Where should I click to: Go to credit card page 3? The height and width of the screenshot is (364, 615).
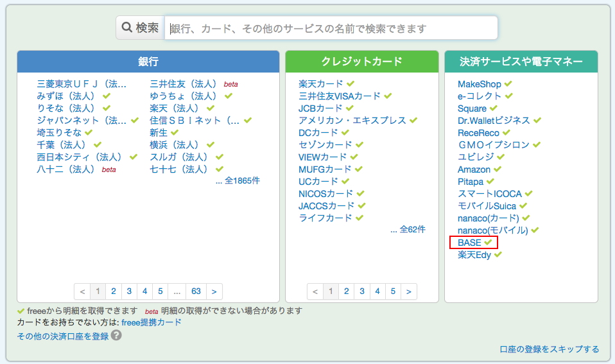point(362,291)
